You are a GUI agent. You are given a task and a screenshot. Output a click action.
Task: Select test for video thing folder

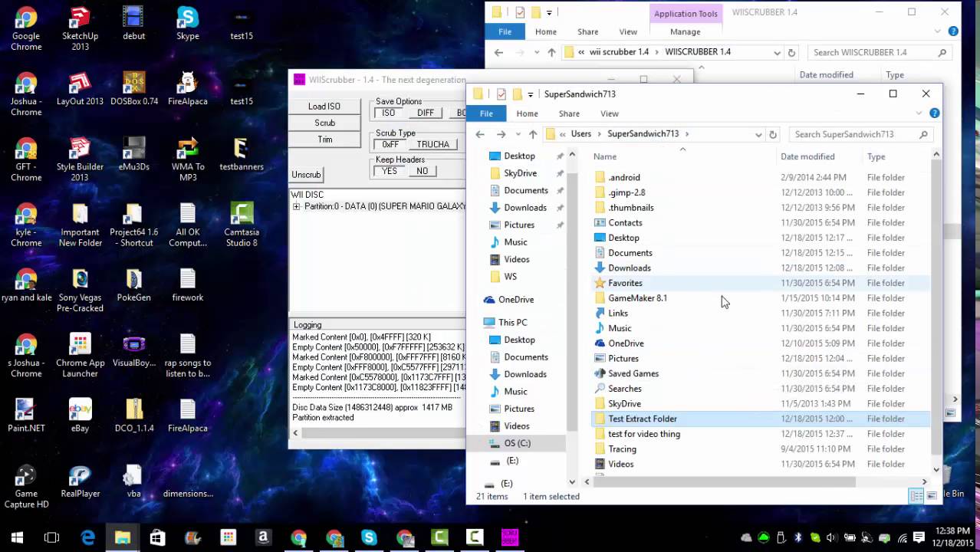(644, 434)
